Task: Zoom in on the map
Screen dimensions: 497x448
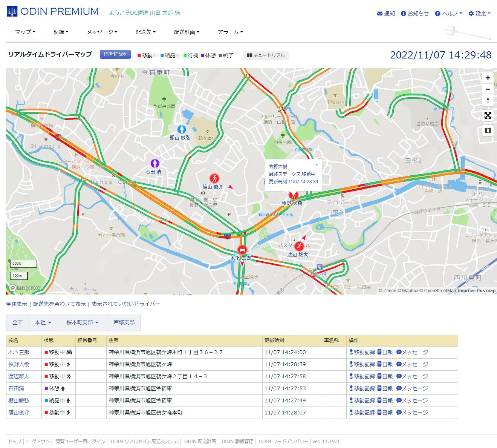Action: 488,78
